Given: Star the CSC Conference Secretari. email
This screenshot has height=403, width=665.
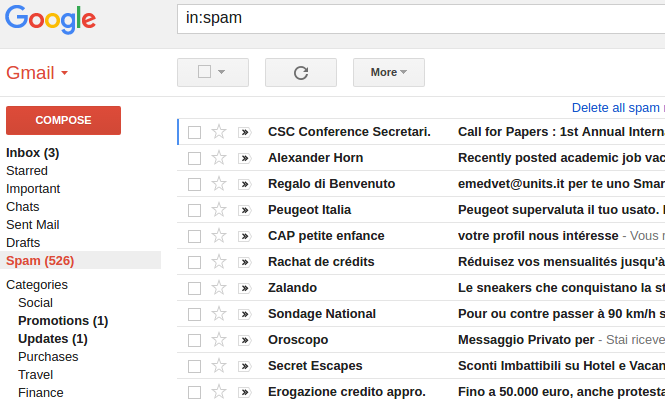Looking at the screenshot, I should click(219, 132).
